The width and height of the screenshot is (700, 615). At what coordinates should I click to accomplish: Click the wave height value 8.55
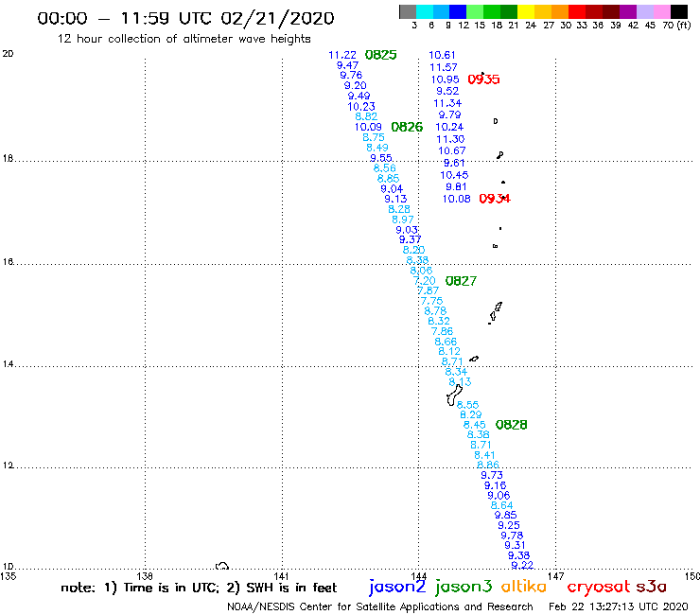(467, 405)
